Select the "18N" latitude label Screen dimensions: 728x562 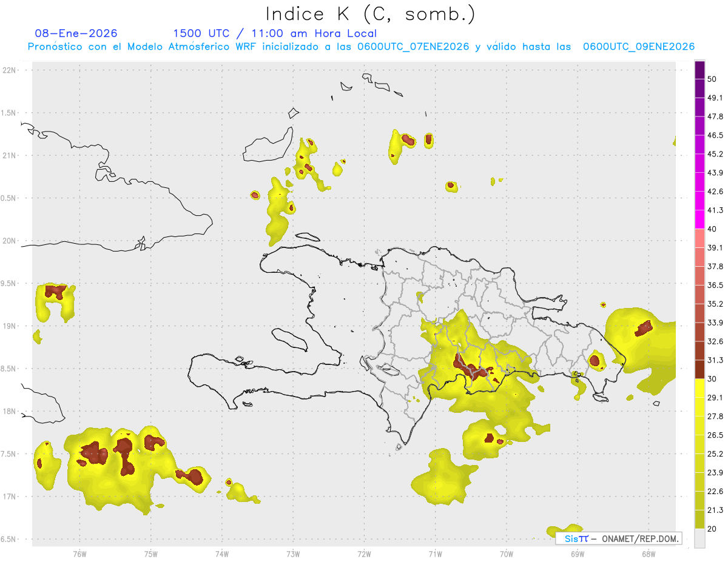[10, 412]
